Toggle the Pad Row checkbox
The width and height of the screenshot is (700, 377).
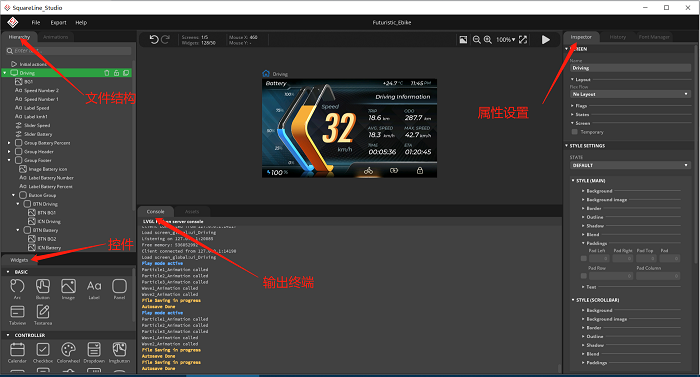[x=583, y=276]
